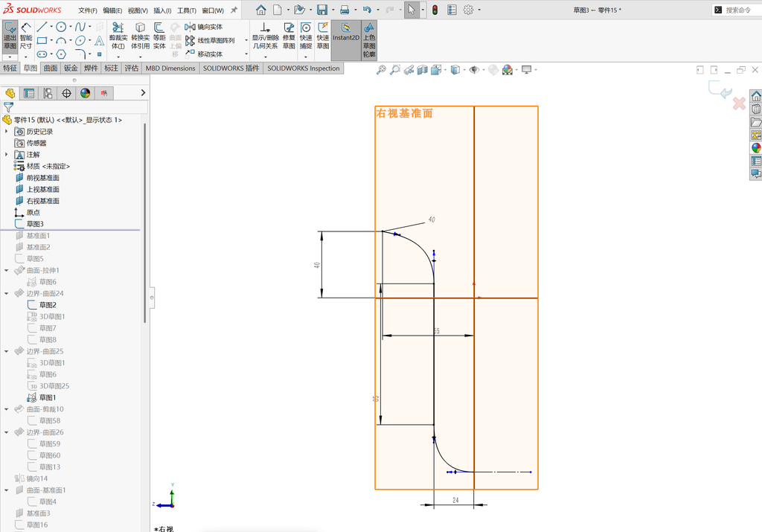Click the New document icon
Viewport: 762px width, 532px height.
click(x=277, y=10)
